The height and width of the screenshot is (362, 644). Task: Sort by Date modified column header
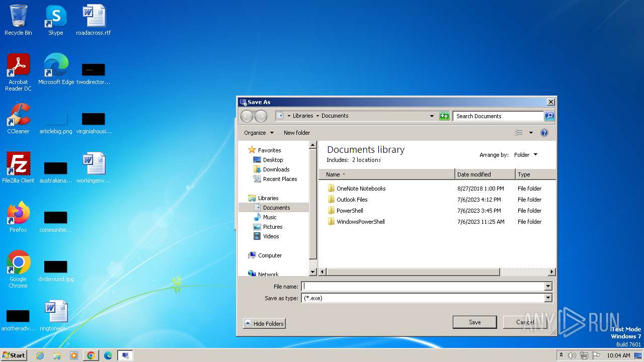point(485,174)
